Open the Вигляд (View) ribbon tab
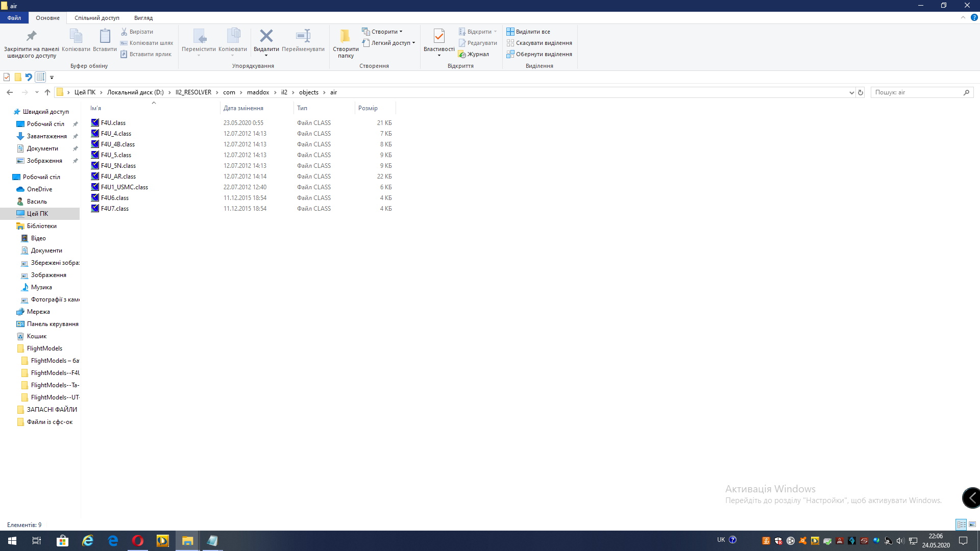The image size is (980, 551). [x=143, y=18]
